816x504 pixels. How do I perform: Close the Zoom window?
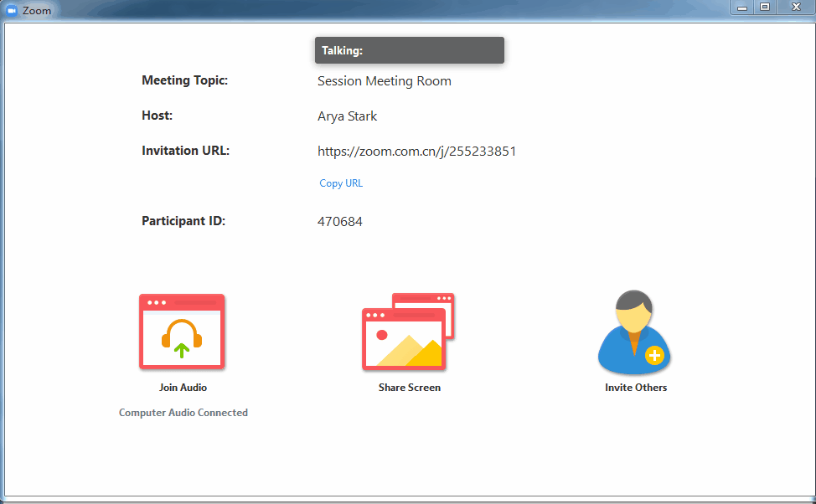(x=796, y=8)
